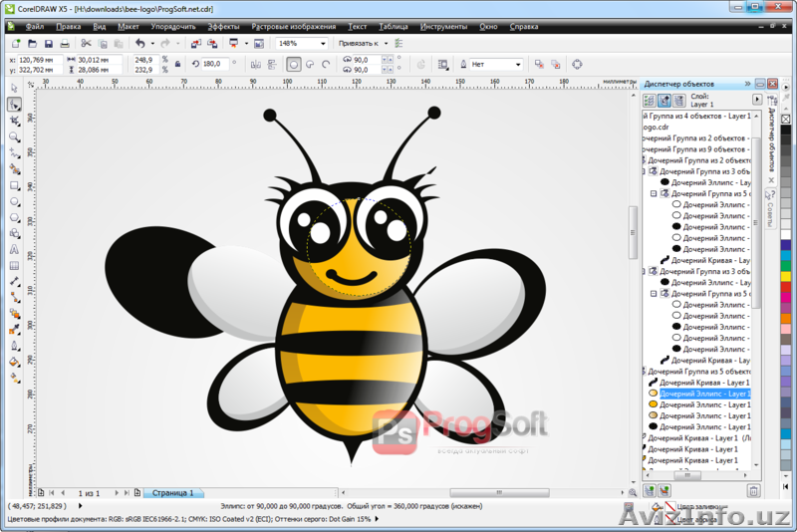This screenshot has width=797, height=532.
Task: Select the Zoom magnifier tool
Action: (x=14, y=136)
